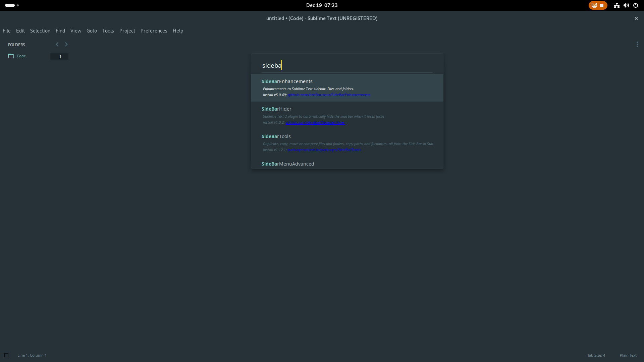The width and height of the screenshot is (644, 362).
Task: Enable the battery status toggle in menu bar
Action: [x=10, y=5]
